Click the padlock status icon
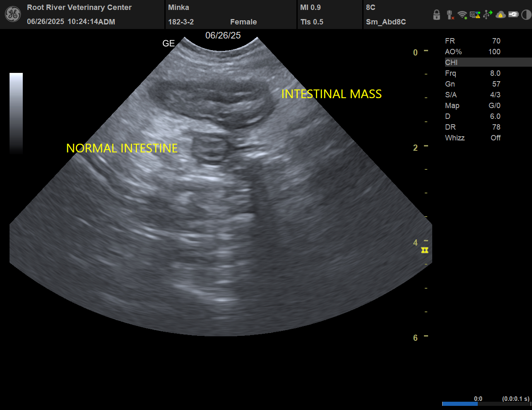 point(436,15)
